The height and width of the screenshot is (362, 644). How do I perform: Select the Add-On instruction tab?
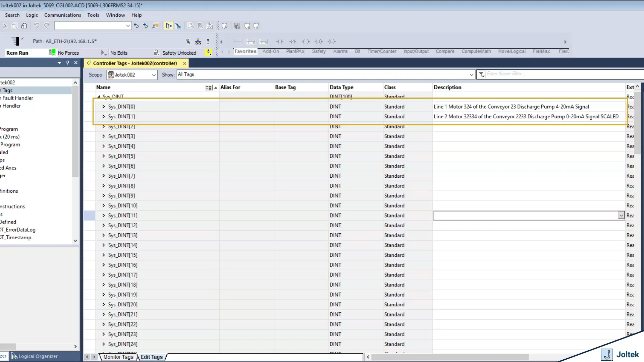point(271,51)
